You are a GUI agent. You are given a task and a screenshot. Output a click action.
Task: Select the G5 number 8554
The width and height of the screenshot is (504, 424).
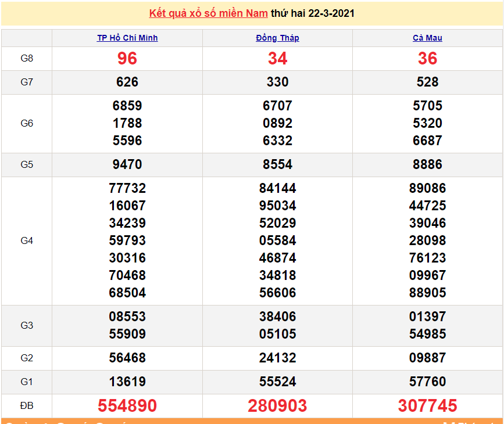click(x=277, y=164)
